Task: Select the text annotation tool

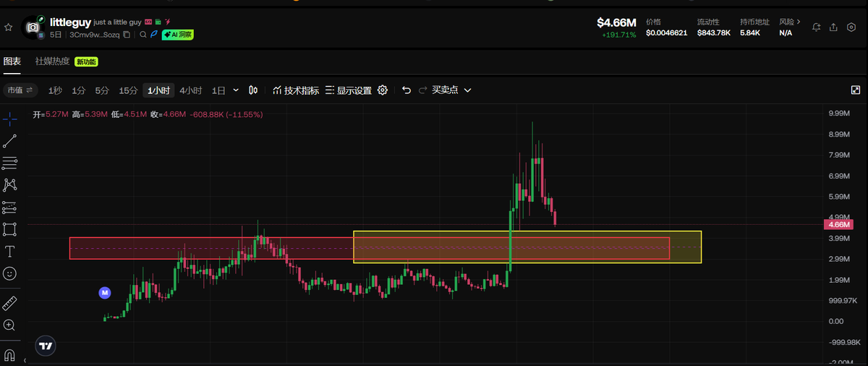Action: tap(9, 252)
